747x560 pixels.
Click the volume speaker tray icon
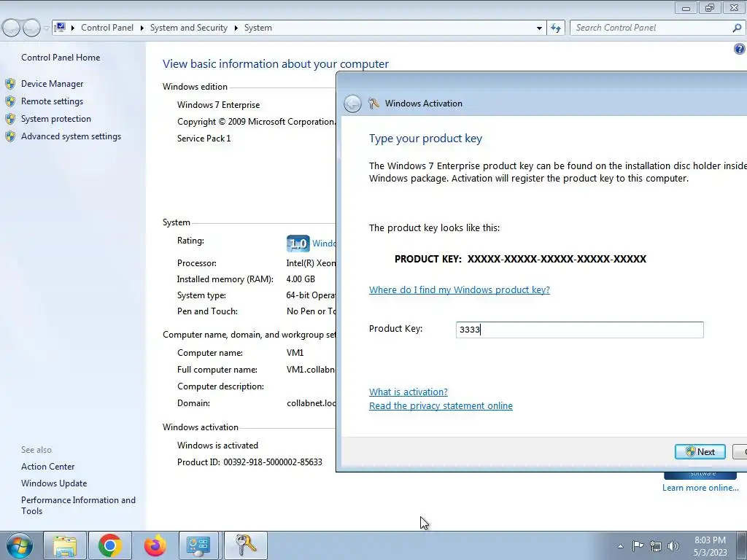point(673,546)
